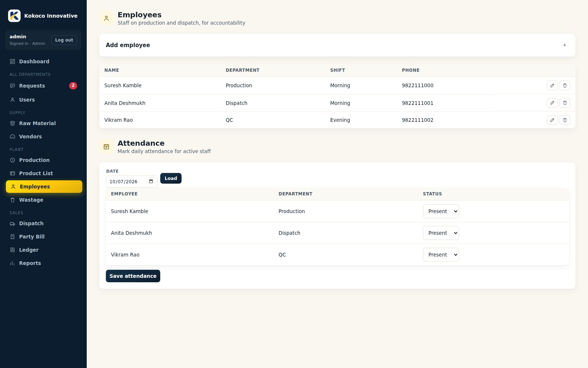Viewport: 588px width, 368px height.
Task: Select Employees in sidebar
Action: coord(44,187)
